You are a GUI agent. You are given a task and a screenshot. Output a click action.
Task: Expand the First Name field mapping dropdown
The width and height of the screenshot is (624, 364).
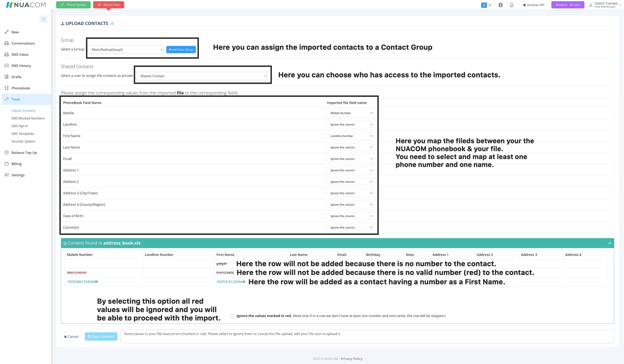[350, 136]
